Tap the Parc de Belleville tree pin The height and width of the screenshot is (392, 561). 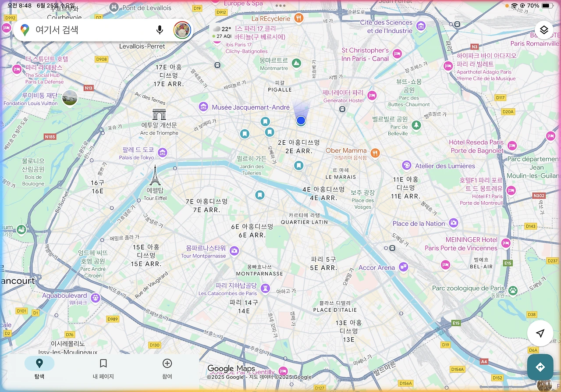coord(416,125)
